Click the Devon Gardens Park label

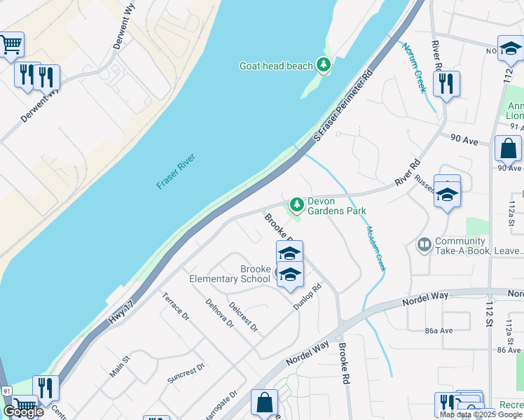(x=336, y=206)
